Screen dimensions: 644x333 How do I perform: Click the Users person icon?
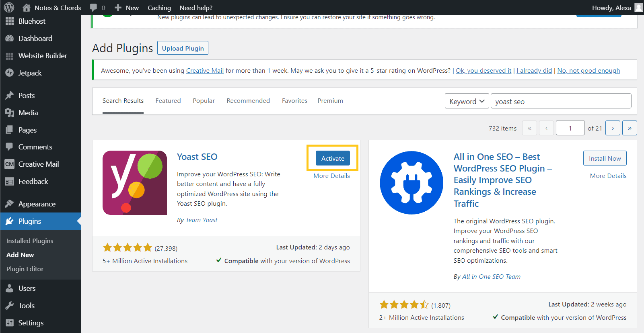pyautogui.click(x=10, y=288)
